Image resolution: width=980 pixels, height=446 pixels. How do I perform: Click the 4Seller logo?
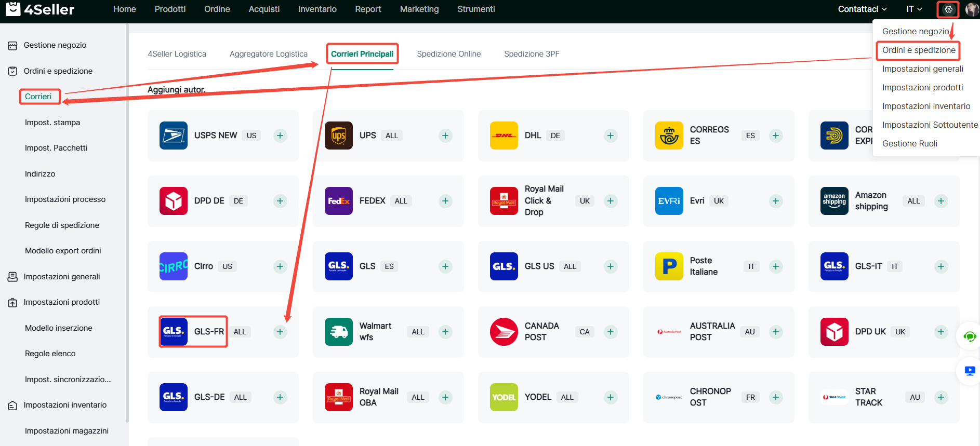coord(40,9)
